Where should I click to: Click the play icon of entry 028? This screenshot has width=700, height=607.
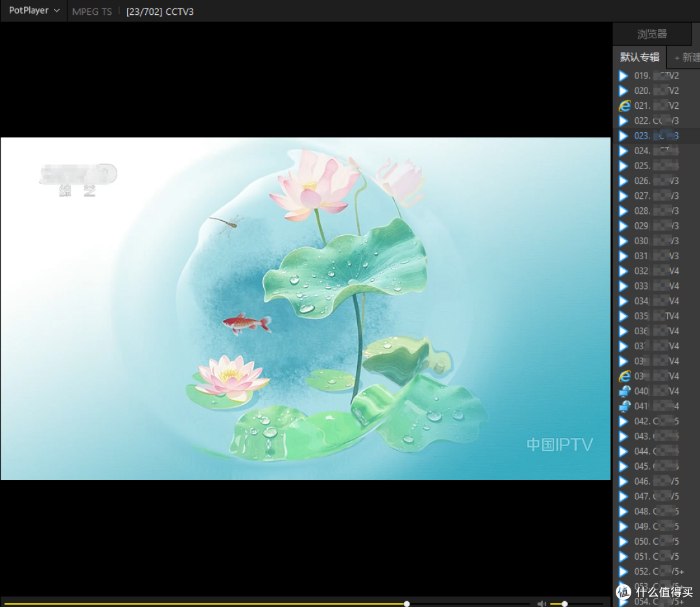pyautogui.click(x=624, y=211)
